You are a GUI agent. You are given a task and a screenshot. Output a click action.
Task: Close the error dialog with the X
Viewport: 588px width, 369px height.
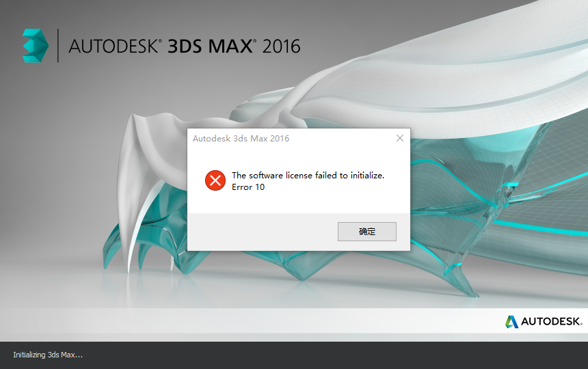pos(400,138)
